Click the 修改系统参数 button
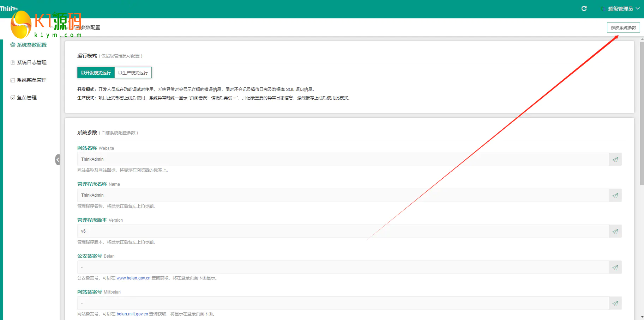The image size is (644, 320). tap(623, 27)
